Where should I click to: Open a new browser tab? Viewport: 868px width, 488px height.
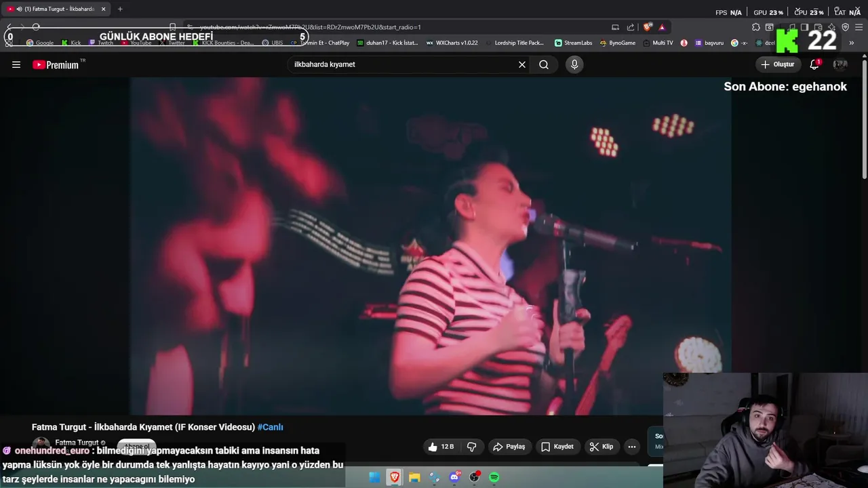coord(120,9)
